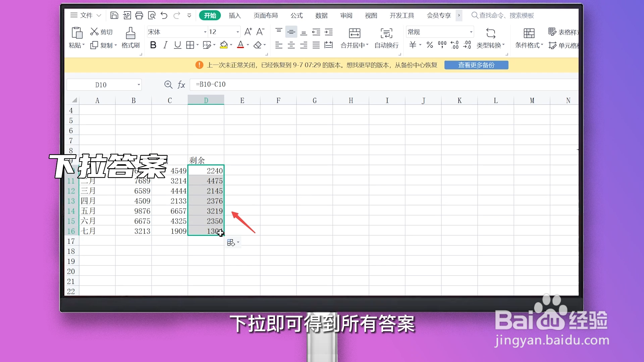Switch to 插入 tab
The image size is (644, 362).
click(235, 15)
